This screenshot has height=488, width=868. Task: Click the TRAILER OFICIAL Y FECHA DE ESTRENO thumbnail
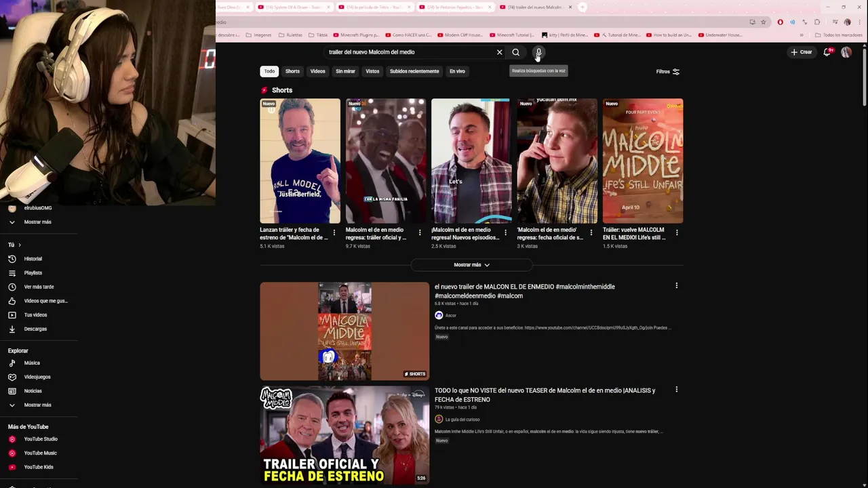point(344,435)
